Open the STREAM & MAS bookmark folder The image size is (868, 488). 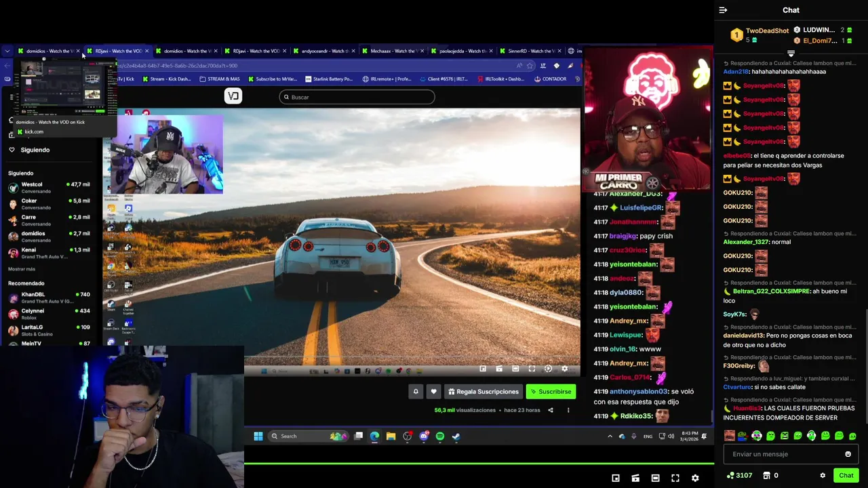tap(219, 79)
